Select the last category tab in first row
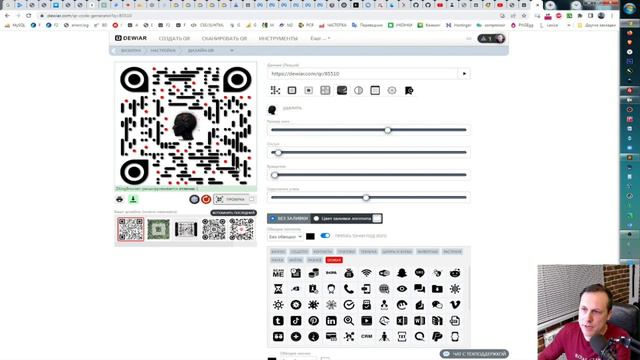This screenshot has width=640, height=360. click(452, 252)
